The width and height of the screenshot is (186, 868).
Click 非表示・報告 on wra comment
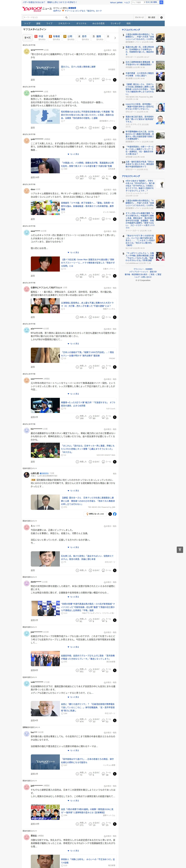(x=110, y=50)
